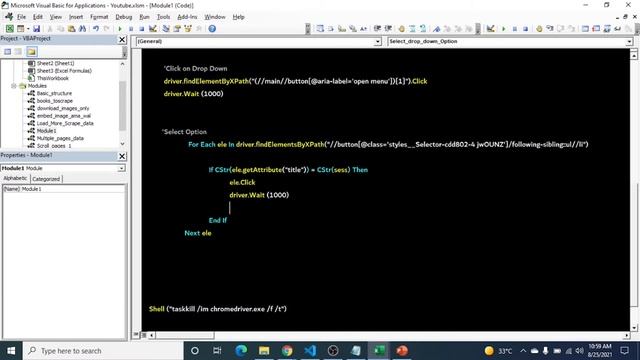Select Sheet3 (Excel Formulas) in project tree
This screenshot has width=640, height=360.
pyautogui.click(x=64, y=71)
